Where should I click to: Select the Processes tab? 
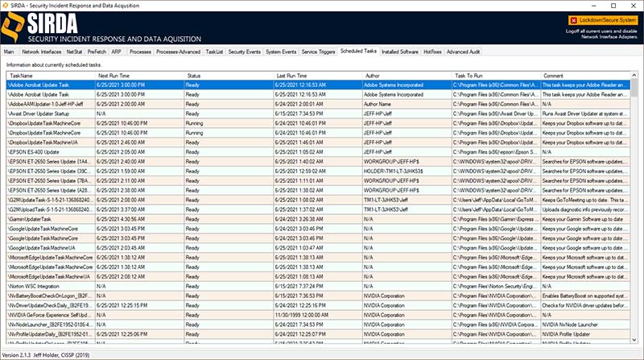[x=140, y=52]
